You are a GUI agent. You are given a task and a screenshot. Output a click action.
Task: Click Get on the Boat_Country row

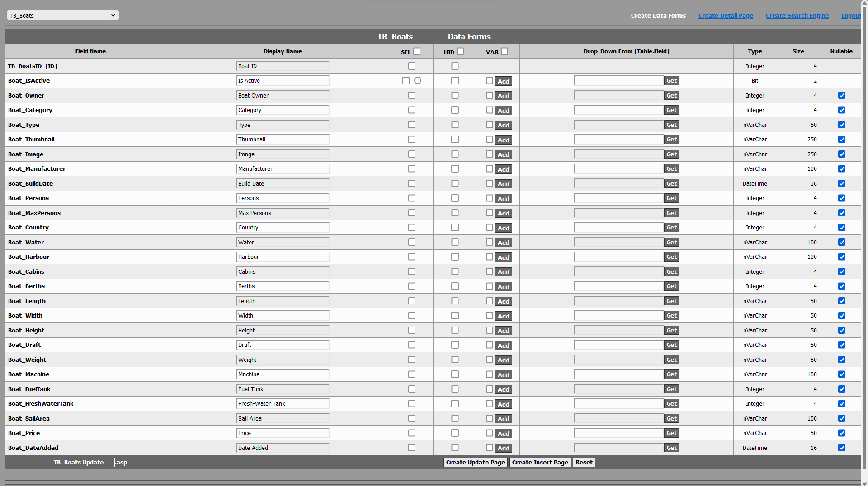(671, 227)
